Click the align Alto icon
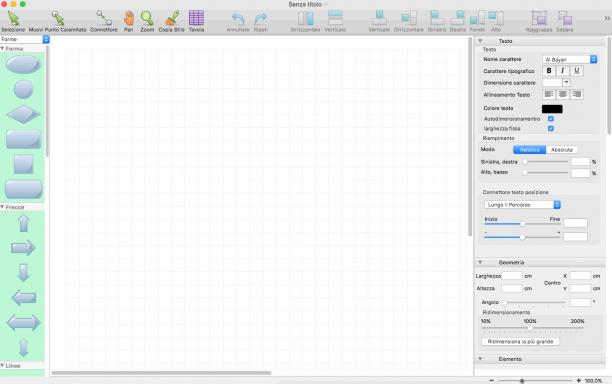Screen dimensions: 612x384 tap(496, 18)
